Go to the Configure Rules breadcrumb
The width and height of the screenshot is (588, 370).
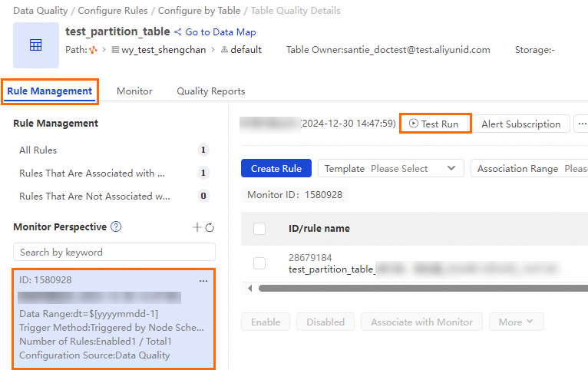(x=113, y=11)
